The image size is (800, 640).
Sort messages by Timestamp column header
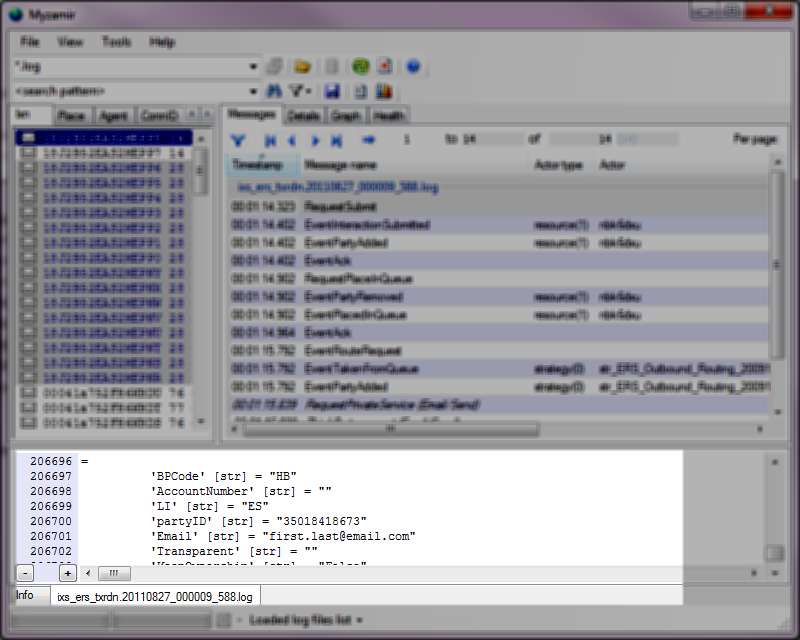tap(258, 164)
